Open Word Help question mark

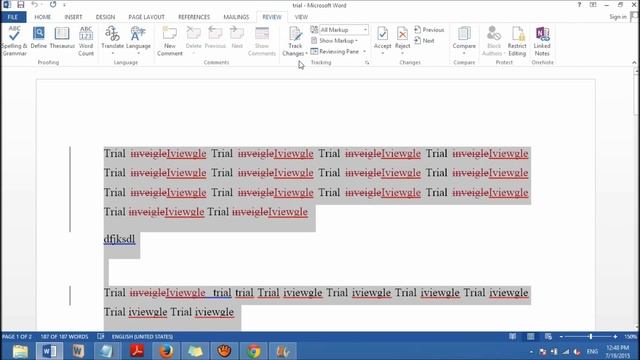(579, 5)
